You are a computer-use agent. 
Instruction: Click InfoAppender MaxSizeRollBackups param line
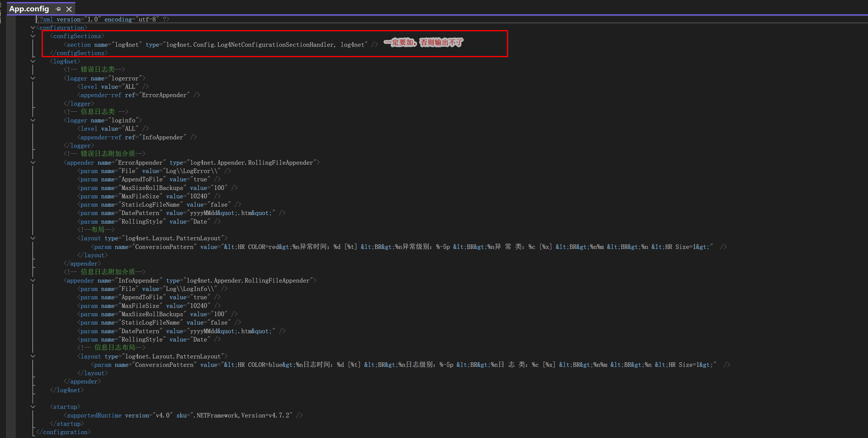(157, 314)
